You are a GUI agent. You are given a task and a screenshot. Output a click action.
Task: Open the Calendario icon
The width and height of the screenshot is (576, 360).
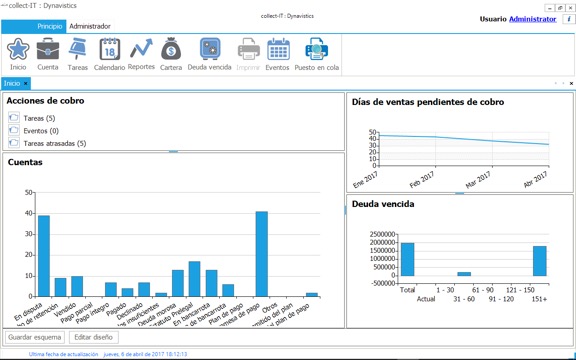click(x=109, y=49)
